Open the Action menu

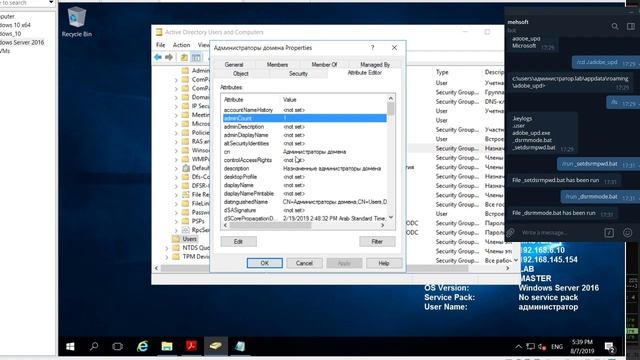[181, 45]
